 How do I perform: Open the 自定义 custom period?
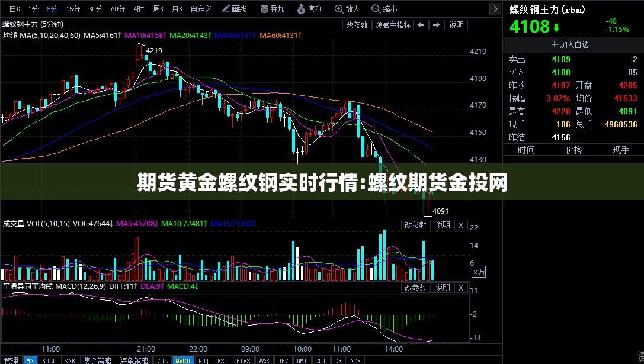click(x=201, y=9)
